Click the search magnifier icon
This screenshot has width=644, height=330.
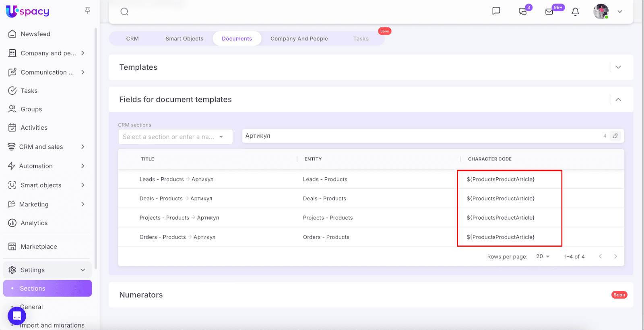click(124, 12)
